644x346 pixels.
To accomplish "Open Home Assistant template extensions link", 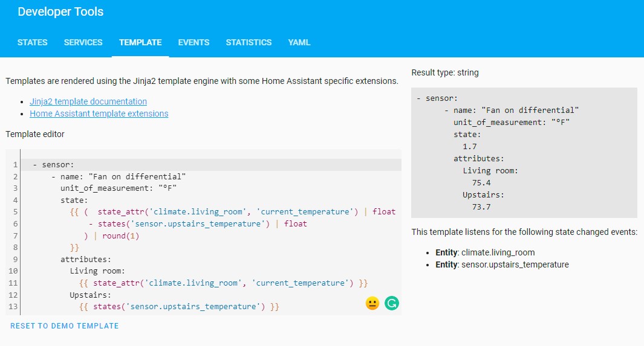I will tap(99, 114).
